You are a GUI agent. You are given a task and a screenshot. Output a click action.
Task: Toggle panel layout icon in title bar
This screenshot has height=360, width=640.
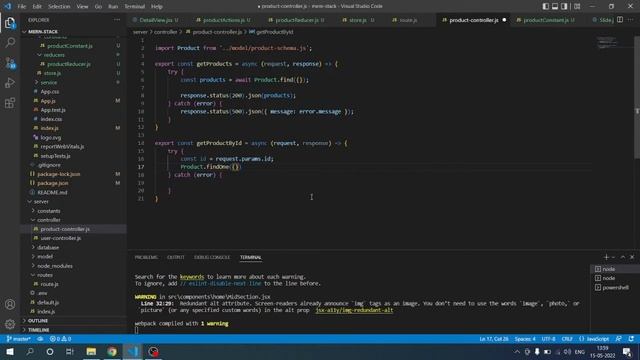click(x=555, y=6)
